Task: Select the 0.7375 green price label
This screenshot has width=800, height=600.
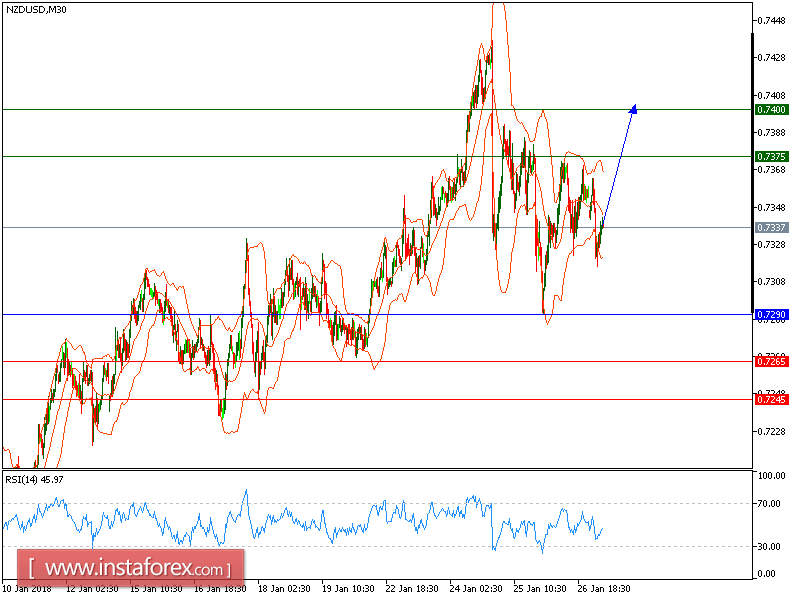Action: [771, 157]
